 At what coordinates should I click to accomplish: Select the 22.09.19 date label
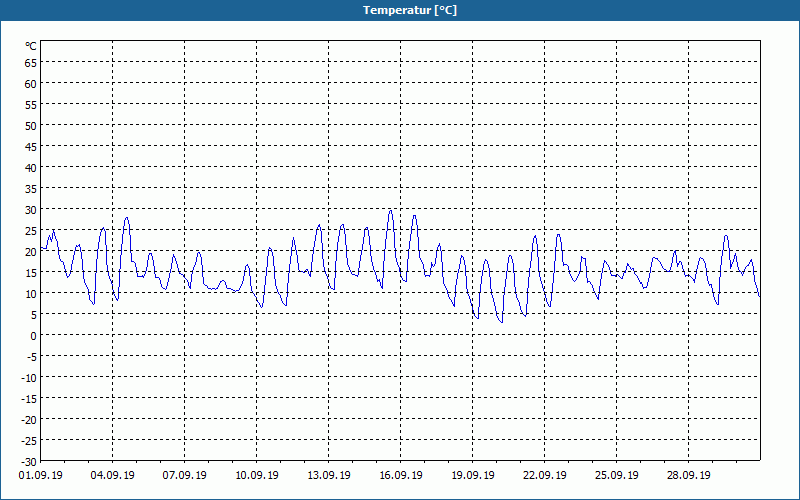544,475
